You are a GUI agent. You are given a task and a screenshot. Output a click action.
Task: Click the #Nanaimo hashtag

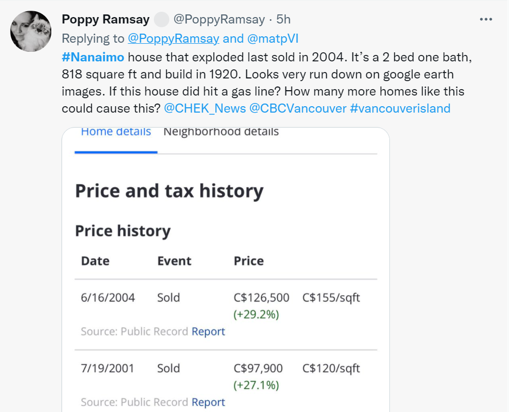click(93, 57)
